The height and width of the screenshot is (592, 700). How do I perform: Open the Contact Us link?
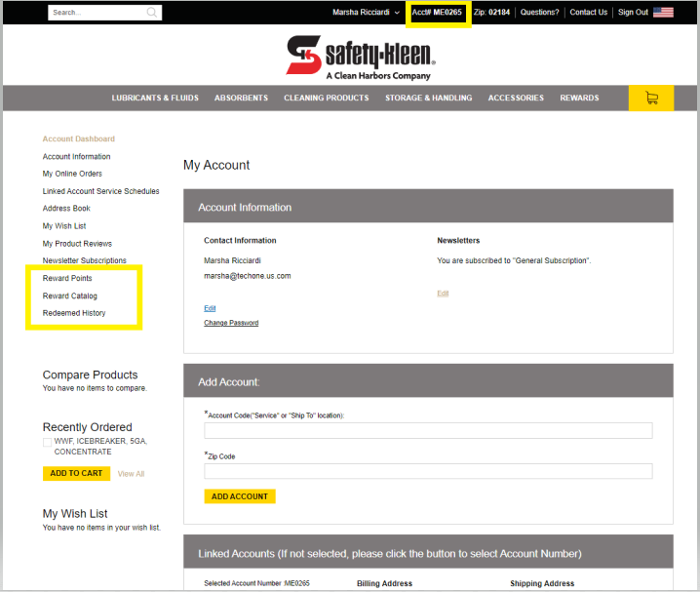click(x=589, y=13)
